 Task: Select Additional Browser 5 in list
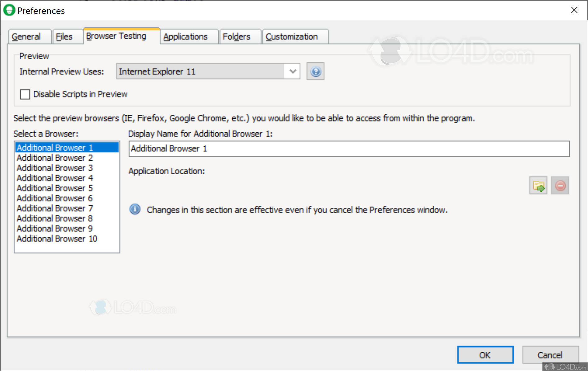pos(55,188)
